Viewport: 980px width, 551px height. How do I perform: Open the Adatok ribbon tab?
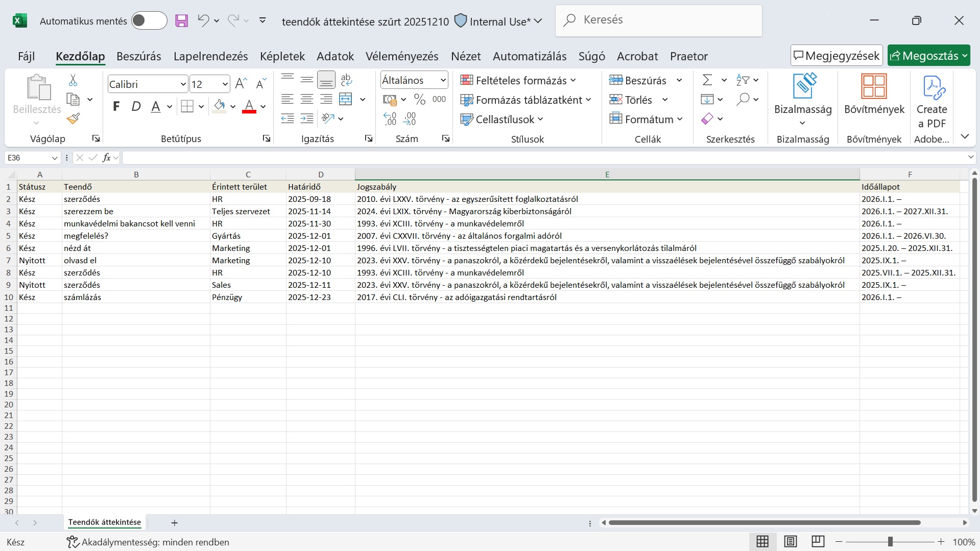[335, 56]
